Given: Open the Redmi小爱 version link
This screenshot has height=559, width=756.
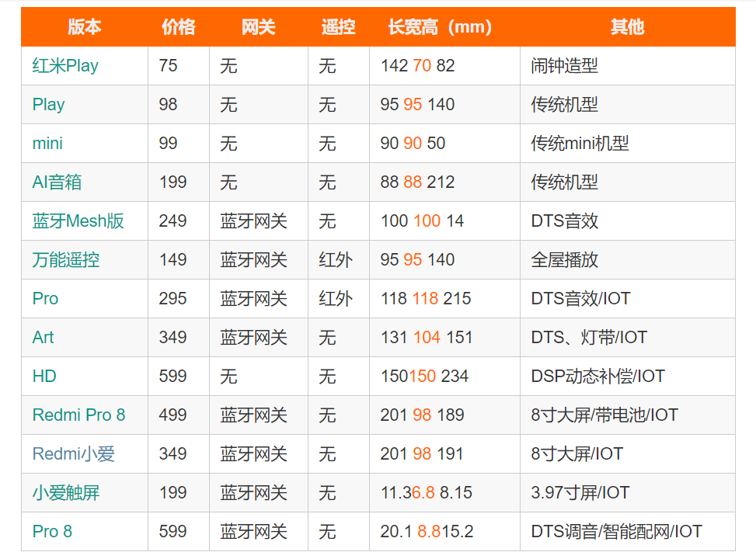Looking at the screenshot, I should click(x=73, y=454).
